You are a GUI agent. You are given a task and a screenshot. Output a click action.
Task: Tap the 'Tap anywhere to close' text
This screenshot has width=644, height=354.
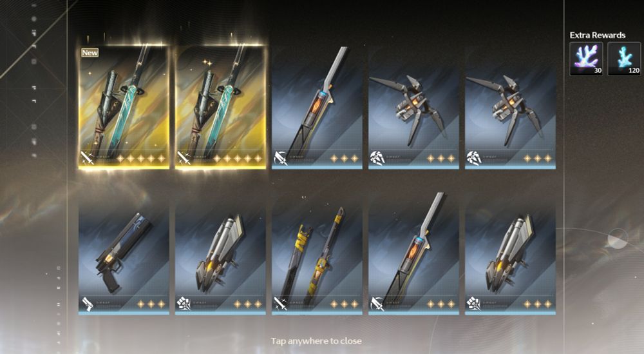tap(316, 341)
